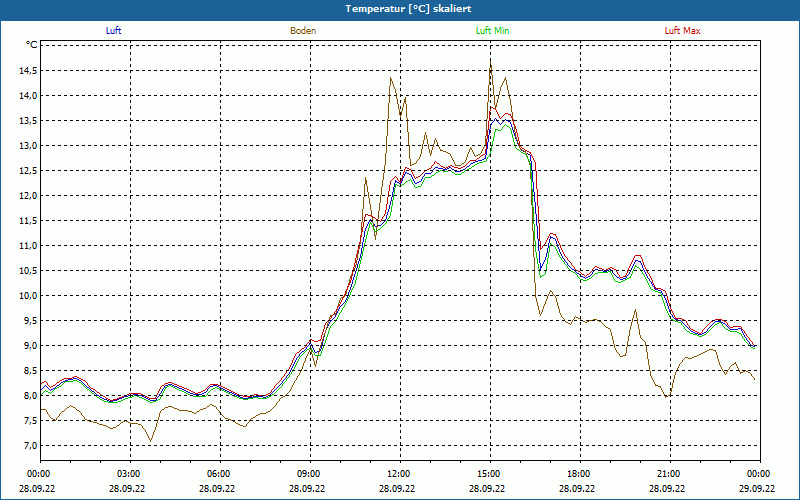Click the 11,0 y-axis value
Screen dimensions: 800x500
click(28, 245)
